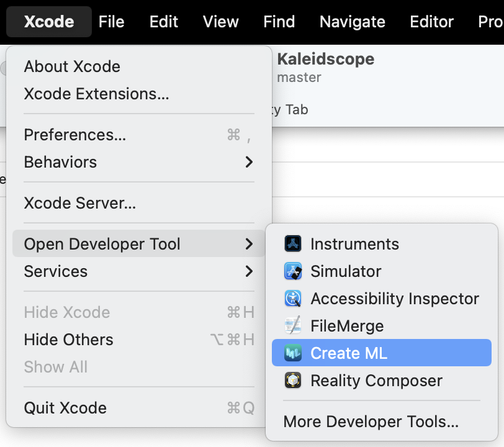
Task: Open the Editor menu
Action: (x=431, y=22)
